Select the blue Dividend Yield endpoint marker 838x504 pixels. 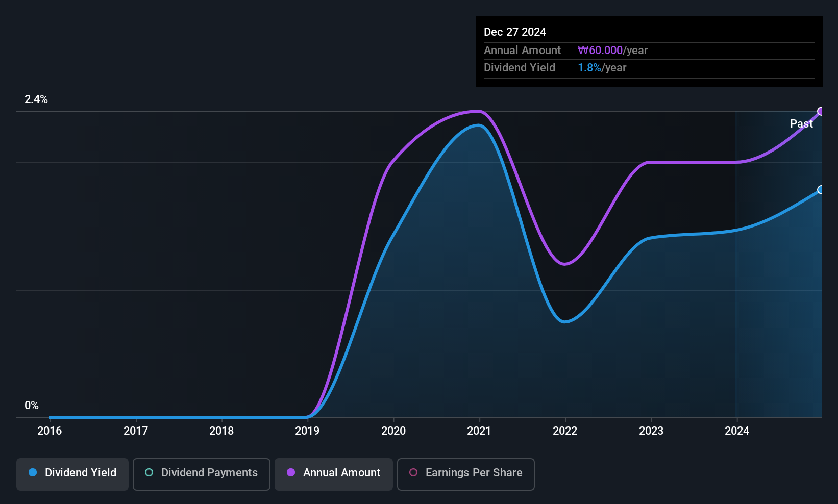tap(821, 190)
